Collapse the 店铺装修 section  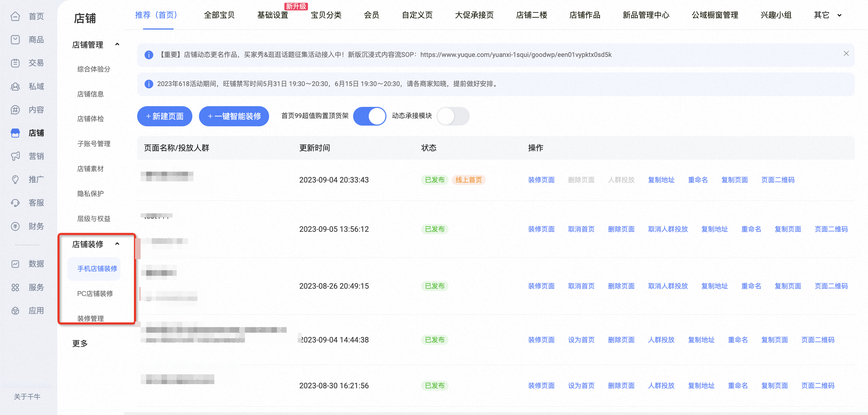[x=117, y=244]
